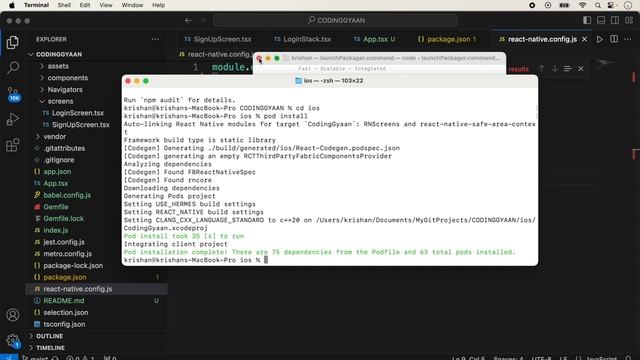Split the editor right
Image resolution: width=640 pixels, height=360 pixels.
[614, 39]
